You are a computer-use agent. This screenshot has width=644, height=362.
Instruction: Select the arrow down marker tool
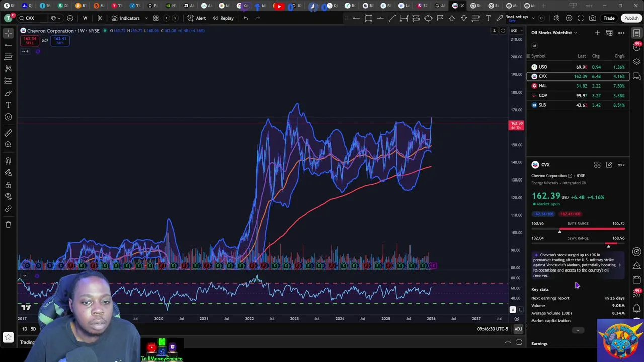pos(464,18)
